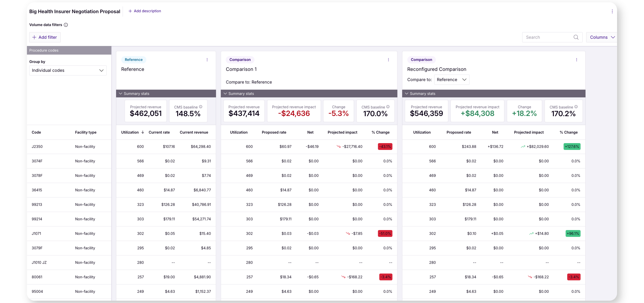This screenshot has width=644, height=303.
Task: Click the Reference badge label
Action: point(133,59)
